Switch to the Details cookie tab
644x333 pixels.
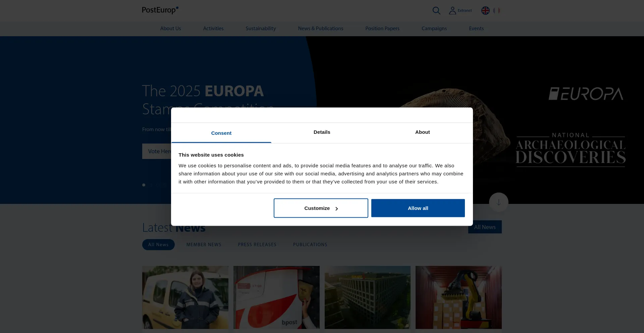(322, 132)
